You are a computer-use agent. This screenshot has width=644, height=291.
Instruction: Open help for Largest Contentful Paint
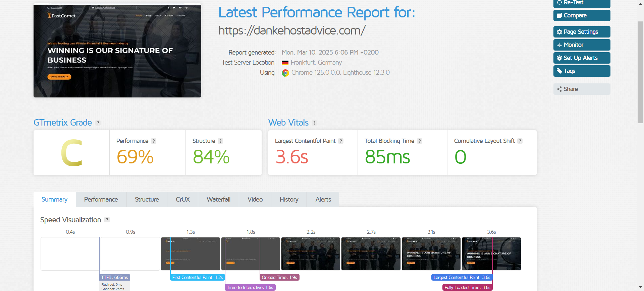point(341,141)
